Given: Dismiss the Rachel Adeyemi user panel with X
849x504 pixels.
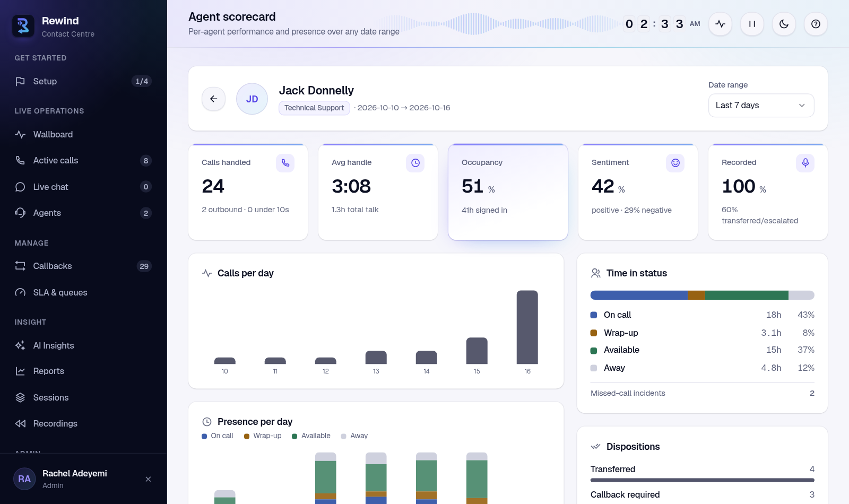Looking at the screenshot, I should click(x=148, y=479).
